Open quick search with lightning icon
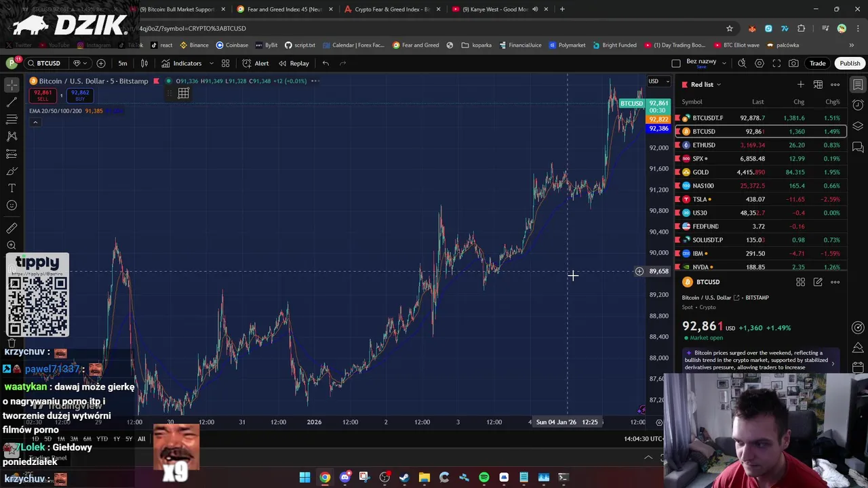Screen dimensions: 868x488 click(x=742, y=63)
